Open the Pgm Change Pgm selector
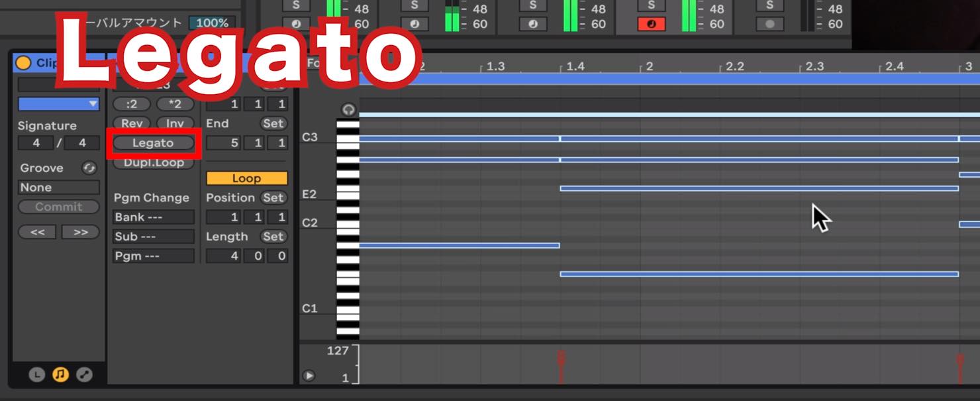The image size is (980, 401). point(153,256)
